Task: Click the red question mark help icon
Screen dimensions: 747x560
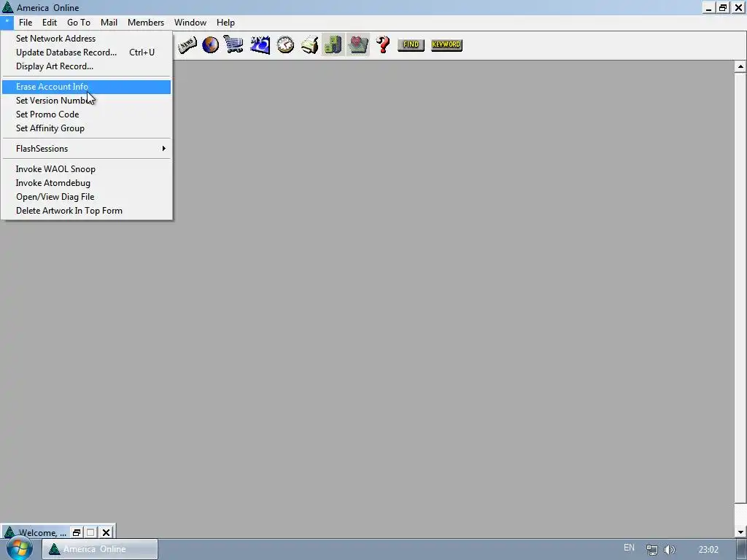Action: pos(382,44)
